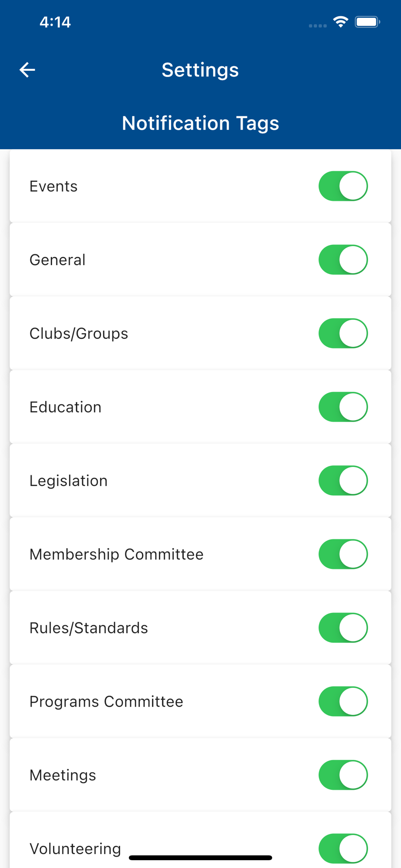
Task: Turn off Membership Committee switch
Action: [343, 554]
